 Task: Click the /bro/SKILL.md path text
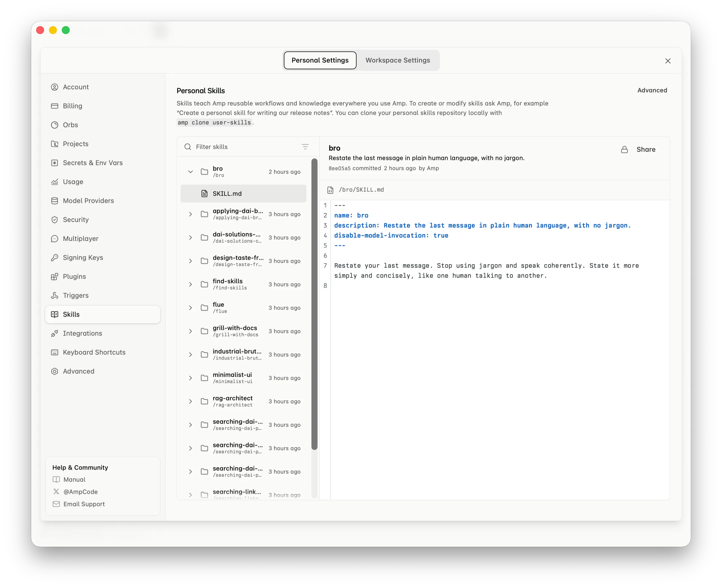click(x=361, y=190)
